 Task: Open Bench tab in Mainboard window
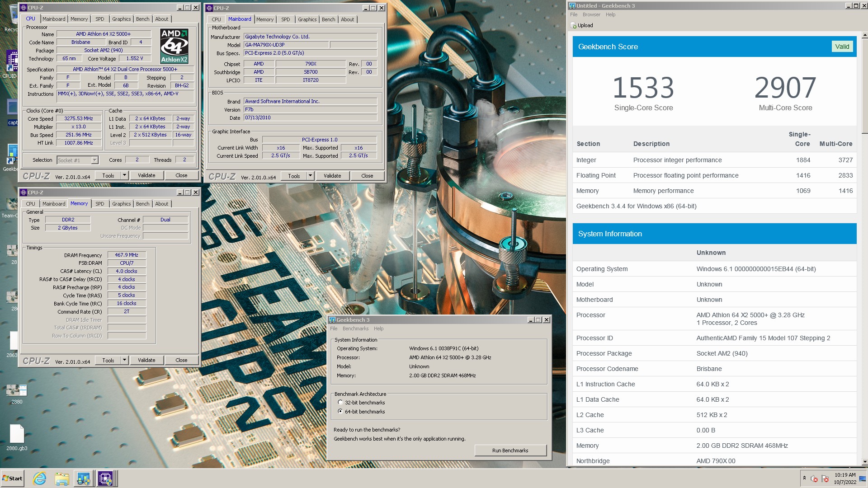(329, 19)
